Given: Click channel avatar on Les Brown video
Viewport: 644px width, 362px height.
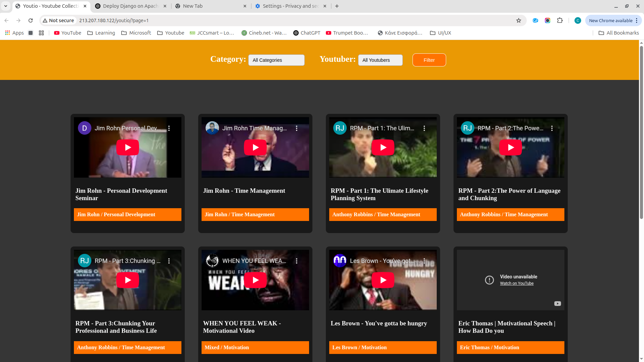Looking at the screenshot, I should (340, 261).
